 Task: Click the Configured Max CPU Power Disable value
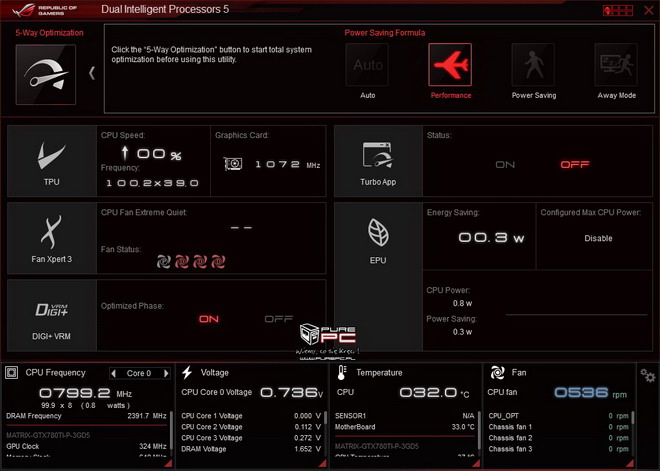(x=598, y=238)
